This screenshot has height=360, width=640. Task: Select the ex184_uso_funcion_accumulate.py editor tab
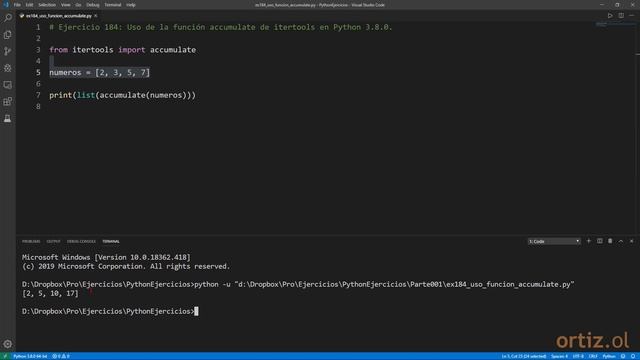[x=58, y=16]
